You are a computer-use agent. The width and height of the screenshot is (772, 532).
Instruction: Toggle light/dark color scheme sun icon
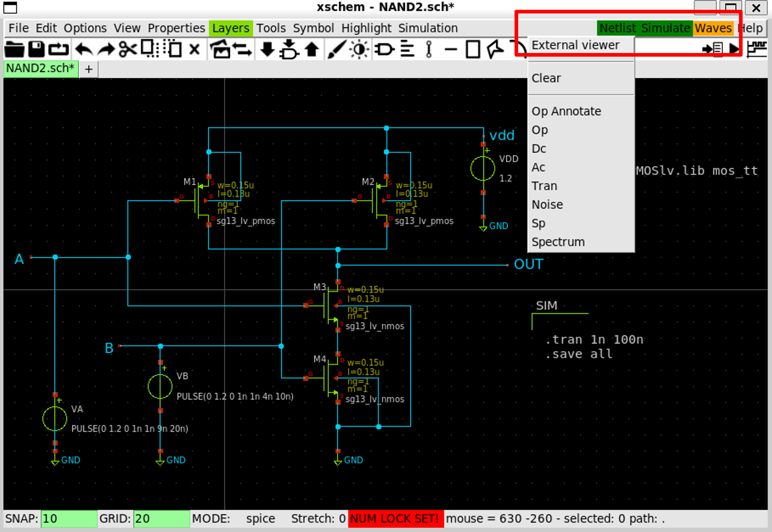pos(359,50)
